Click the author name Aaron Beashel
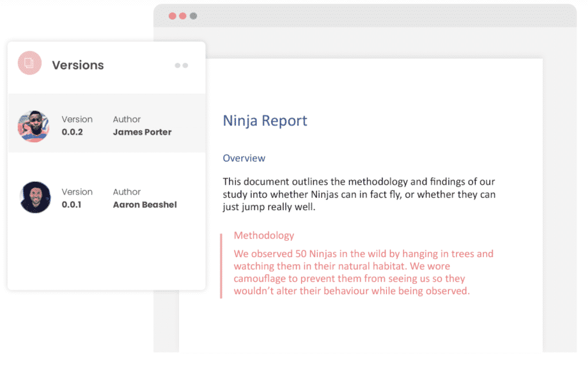 (x=145, y=204)
